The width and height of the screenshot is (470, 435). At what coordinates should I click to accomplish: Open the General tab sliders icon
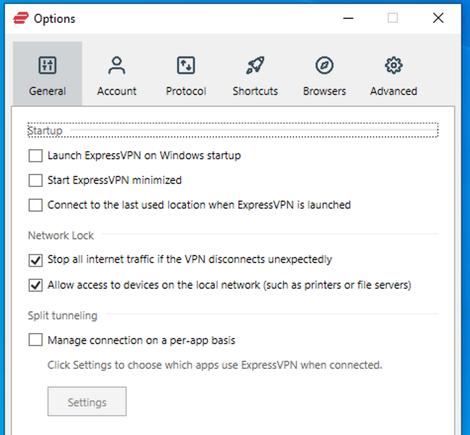(47, 65)
